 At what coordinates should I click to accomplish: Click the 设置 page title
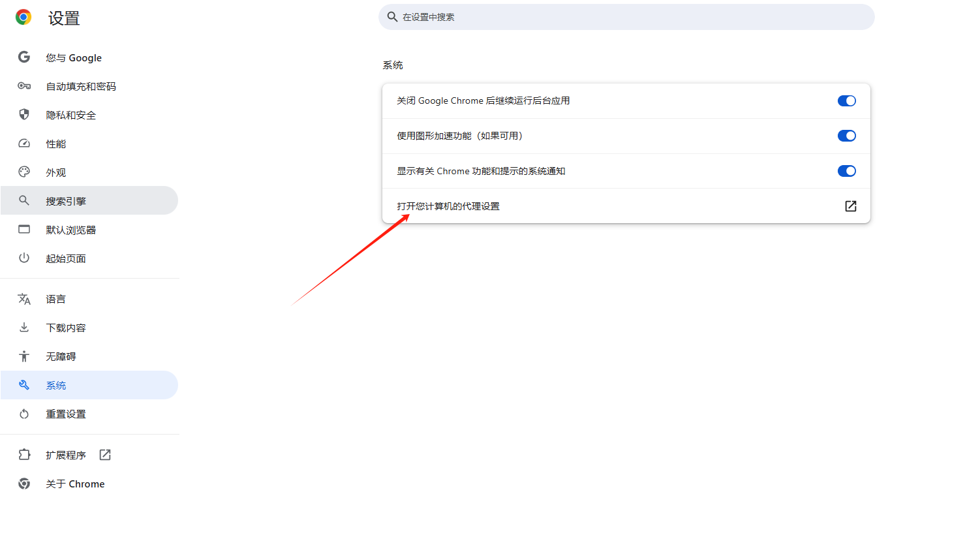coord(64,18)
